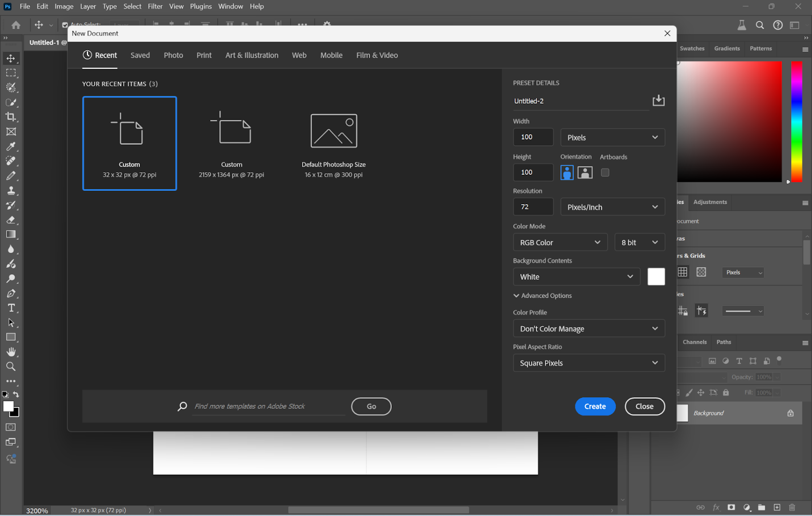The image size is (812, 516).
Task: Click the Go button for Adobe Stock
Action: (371, 406)
